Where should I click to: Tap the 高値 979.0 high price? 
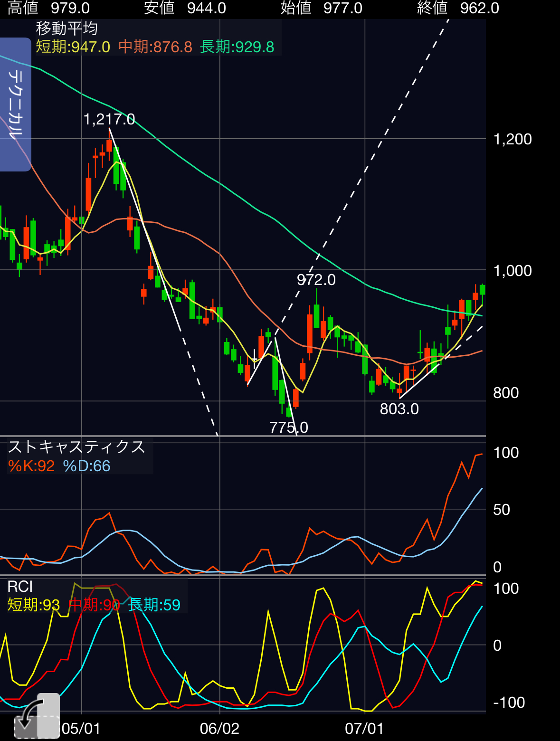click(x=49, y=8)
